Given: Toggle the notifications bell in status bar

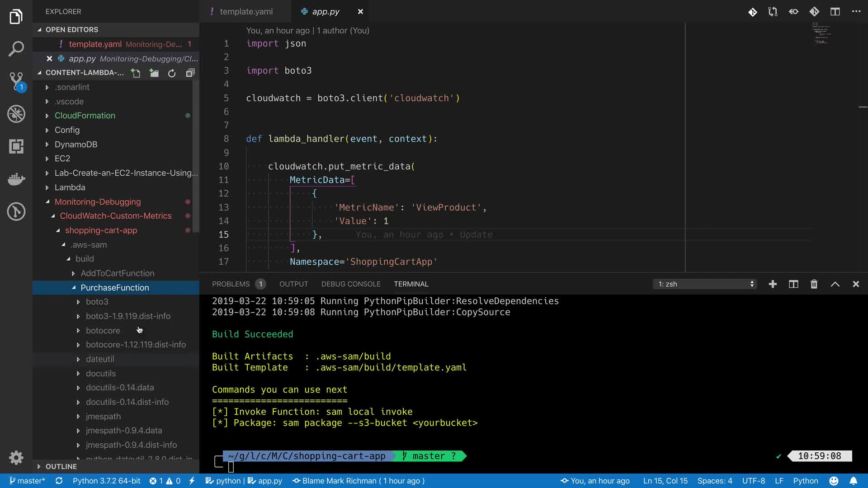Looking at the screenshot, I should (853, 481).
